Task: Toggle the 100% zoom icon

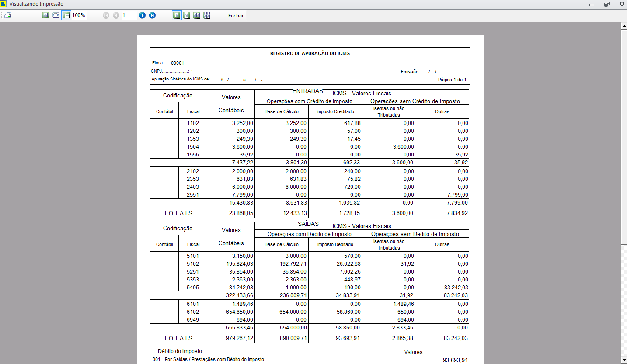Action: click(66, 15)
